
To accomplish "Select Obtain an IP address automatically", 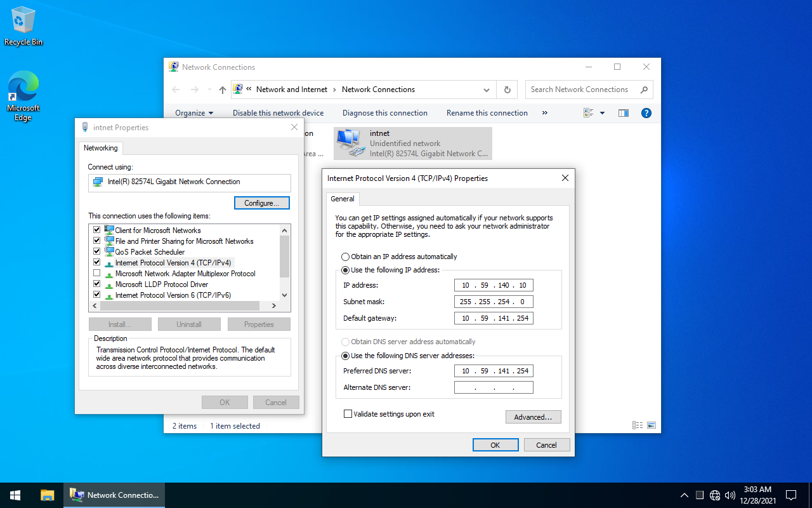I will point(346,257).
